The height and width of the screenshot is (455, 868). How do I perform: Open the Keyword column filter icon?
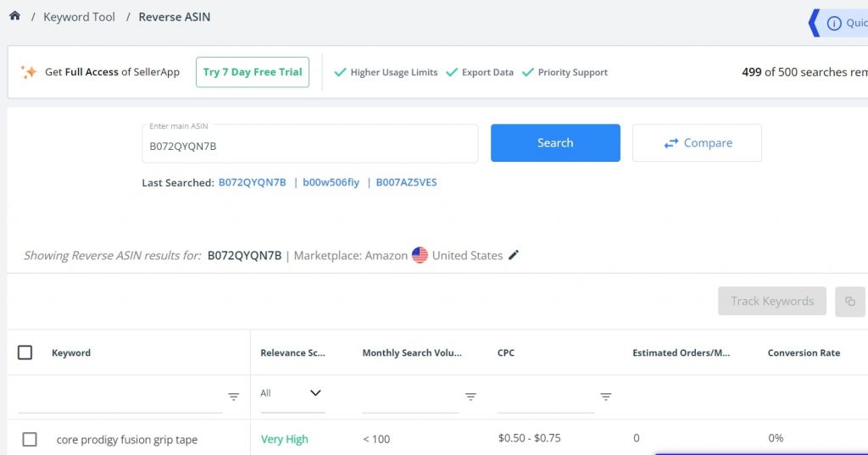coord(234,397)
